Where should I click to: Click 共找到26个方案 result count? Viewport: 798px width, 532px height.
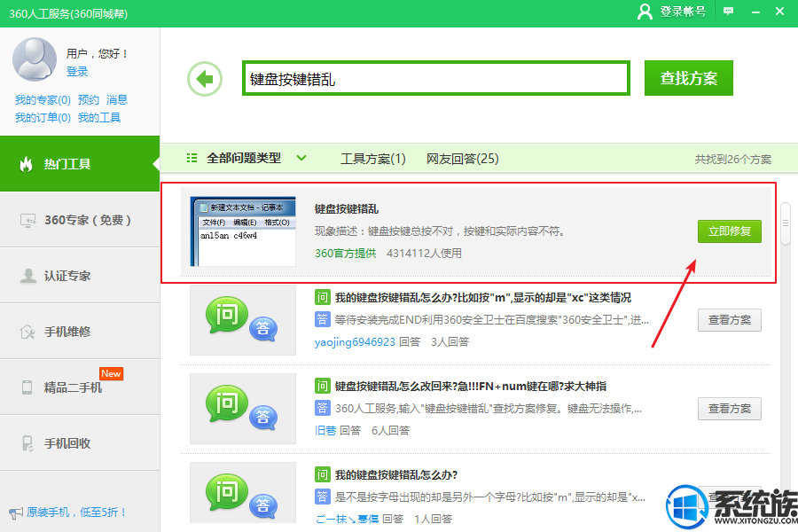(733, 160)
